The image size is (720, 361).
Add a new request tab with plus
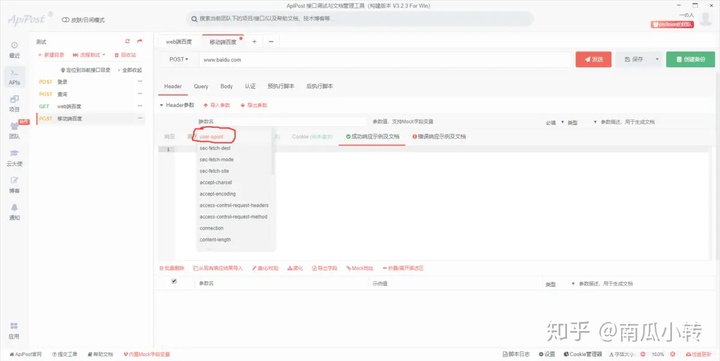click(254, 42)
